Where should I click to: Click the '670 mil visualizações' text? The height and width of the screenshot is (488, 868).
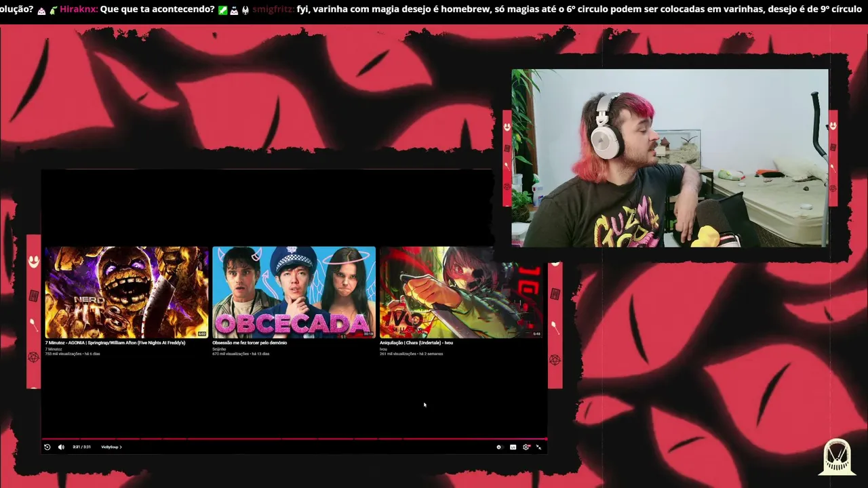click(x=231, y=354)
